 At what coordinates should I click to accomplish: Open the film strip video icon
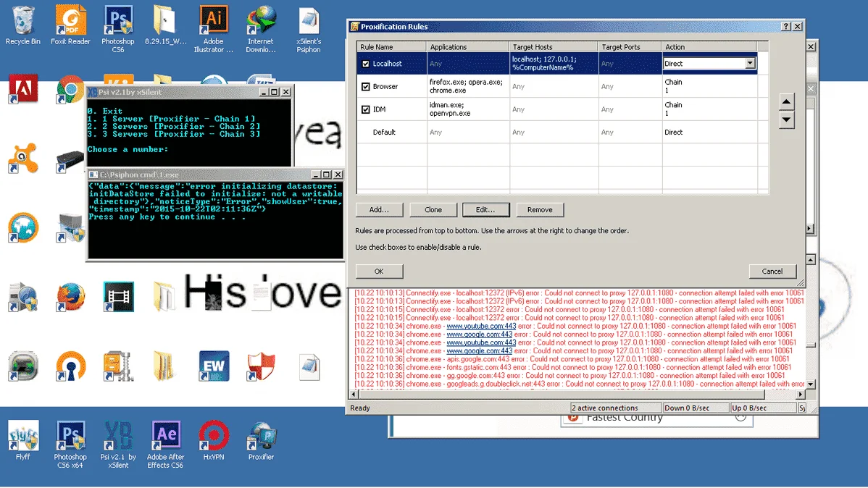tap(119, 297)
